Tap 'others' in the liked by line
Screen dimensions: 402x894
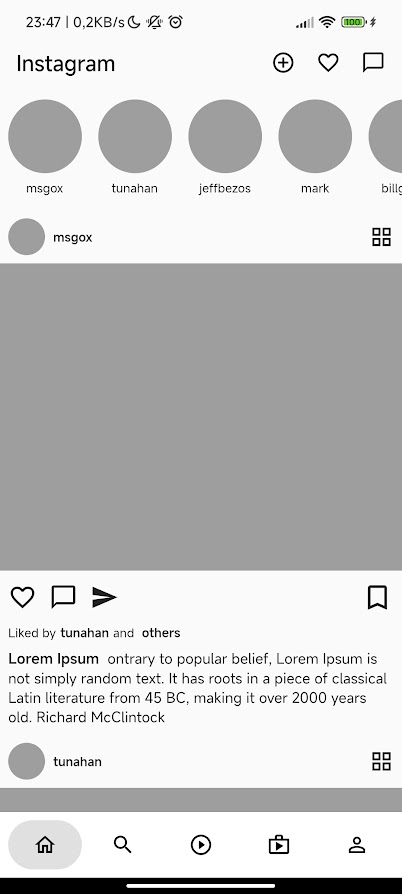point(161,633)
